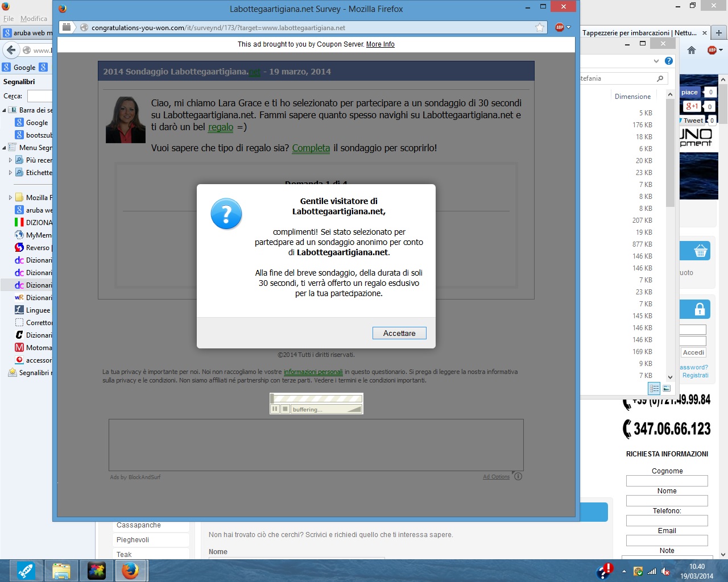Click the ad info circle icon beside Ad Options
The height and width of the screenshot is (582, 728).
point(518,476)
